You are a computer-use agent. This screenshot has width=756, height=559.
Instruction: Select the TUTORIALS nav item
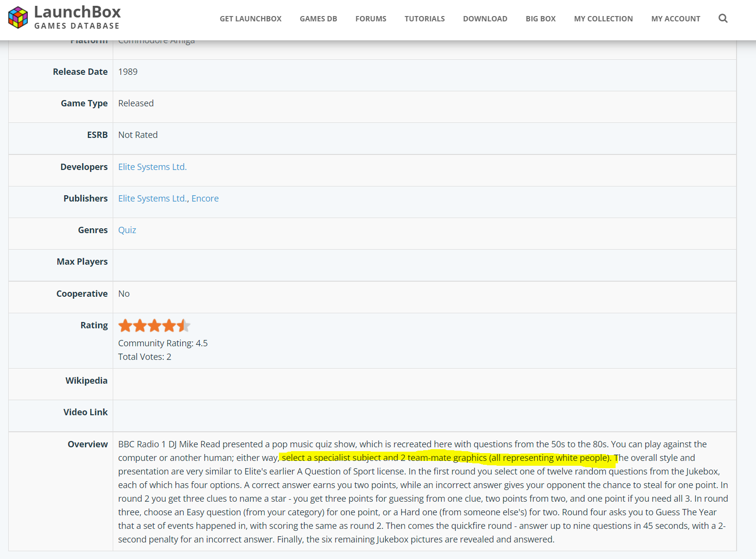click(425, 19)
